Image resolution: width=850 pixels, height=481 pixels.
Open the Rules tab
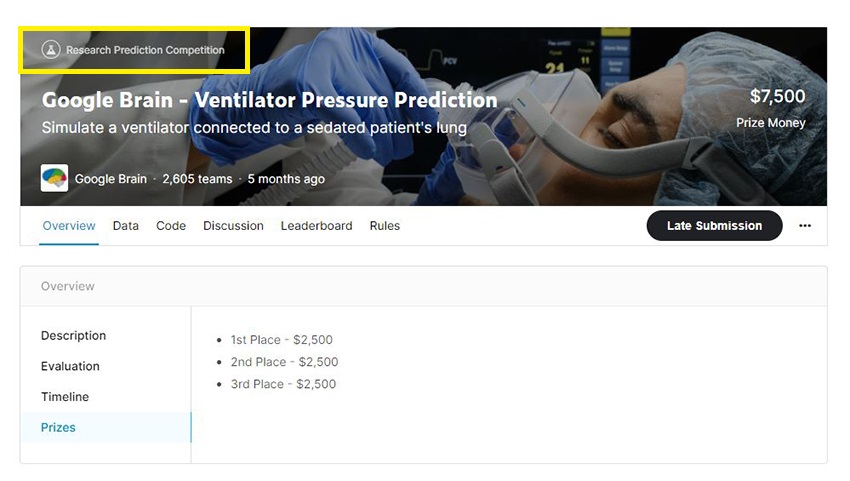coord(385,226)
